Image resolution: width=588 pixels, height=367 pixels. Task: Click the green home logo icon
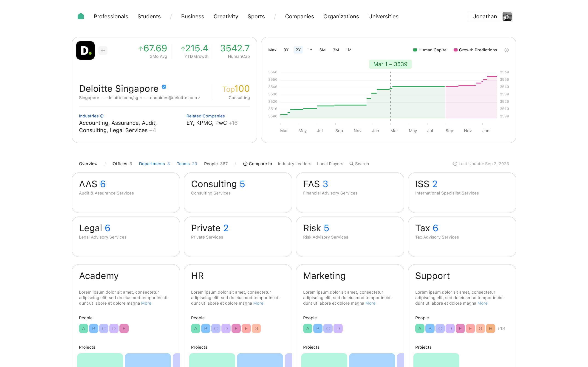tap(81, 16)
